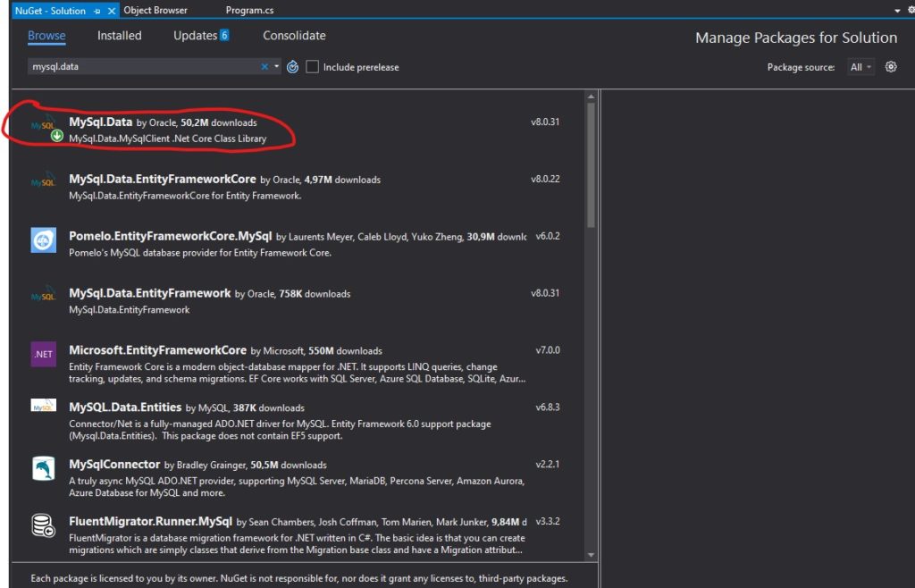Click the Pomelo.EntityFrameworkCore.MySql package icon
The width and height of the screenshot is (915, 588).
43,239
